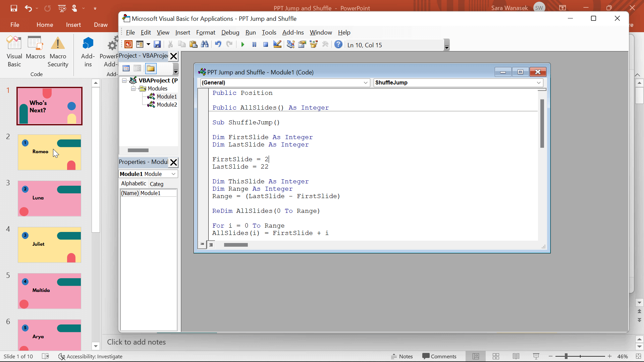The width and height of the screenshot is (644, 362).
Task: Click the Undo icon in VBA toolbar
Action: 218,45
